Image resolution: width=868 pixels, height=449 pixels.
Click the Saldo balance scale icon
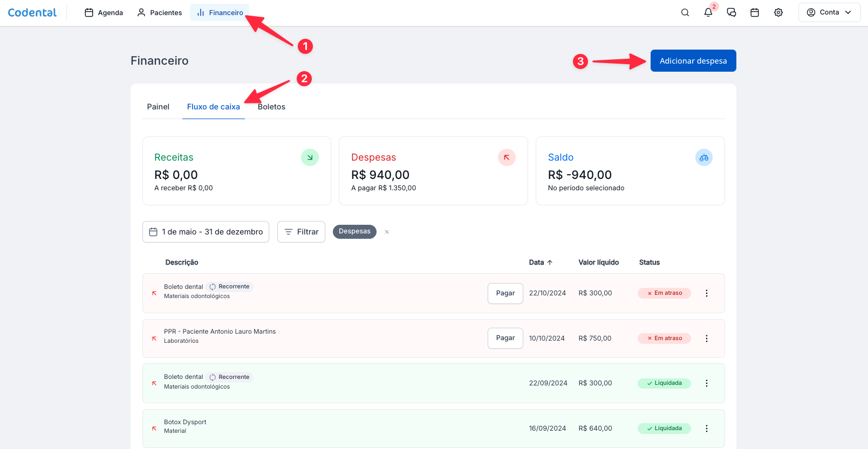[x=703, y=157]
